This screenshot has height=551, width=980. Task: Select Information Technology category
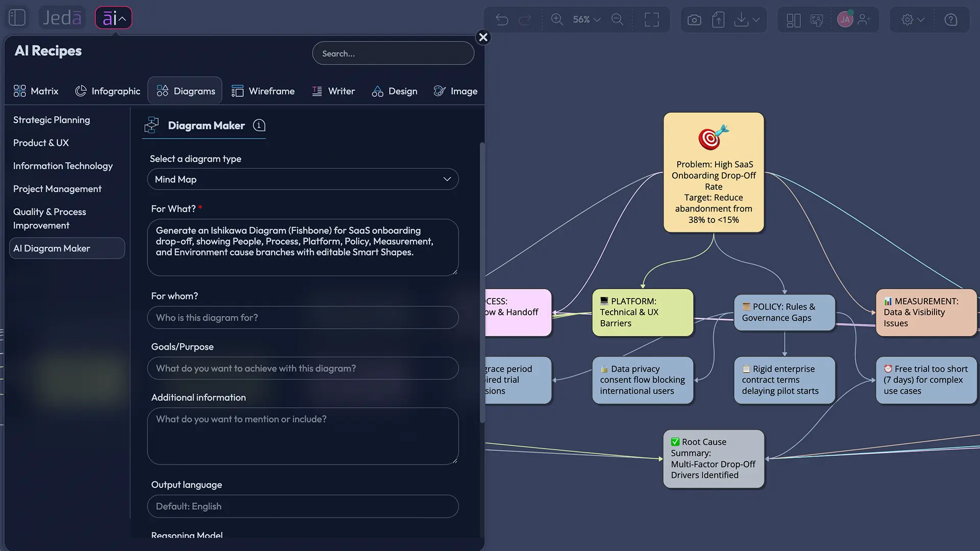click(x=63, y=166)
